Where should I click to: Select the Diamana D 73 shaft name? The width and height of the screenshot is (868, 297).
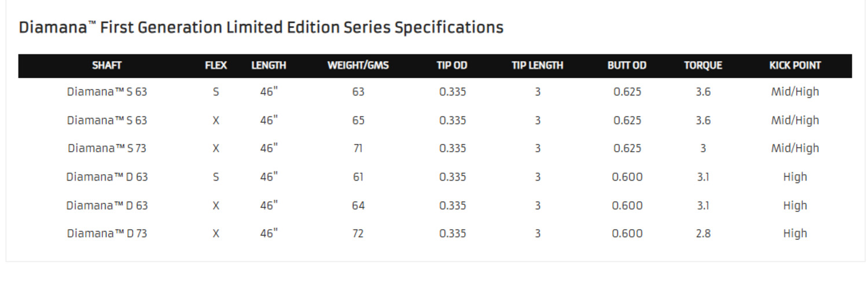click(107, 233)
